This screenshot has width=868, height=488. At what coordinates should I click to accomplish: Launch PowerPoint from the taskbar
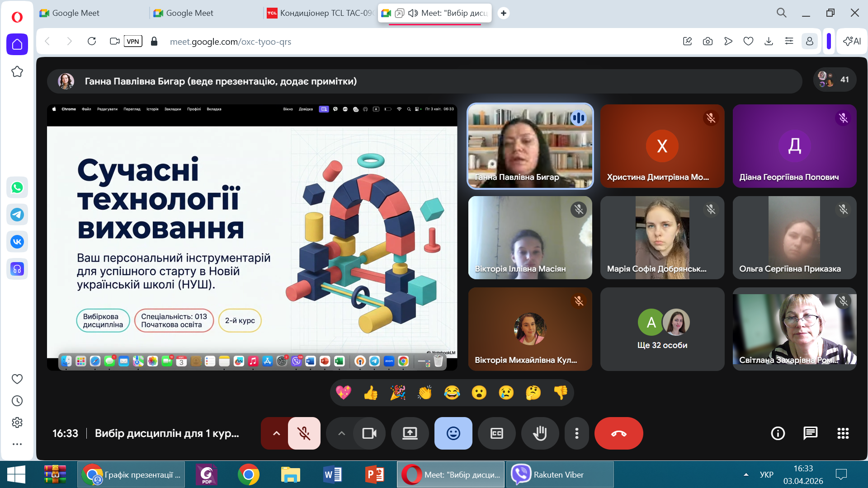[x=375, y=474]
